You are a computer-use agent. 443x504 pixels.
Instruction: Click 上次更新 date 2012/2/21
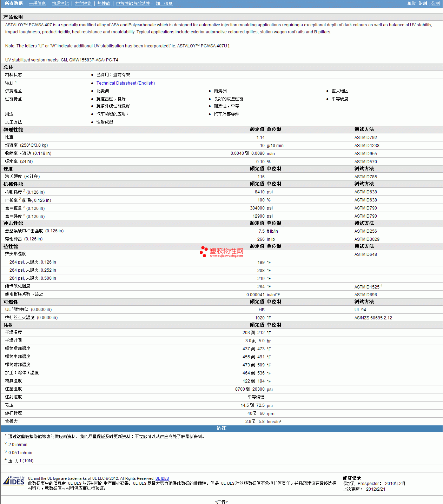[x=376, y=489]
